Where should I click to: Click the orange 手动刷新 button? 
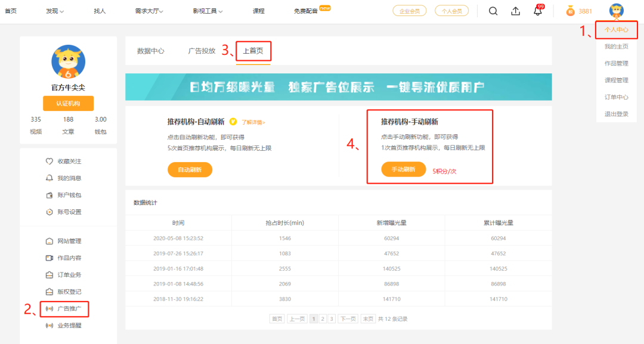[x=403, y=169]
